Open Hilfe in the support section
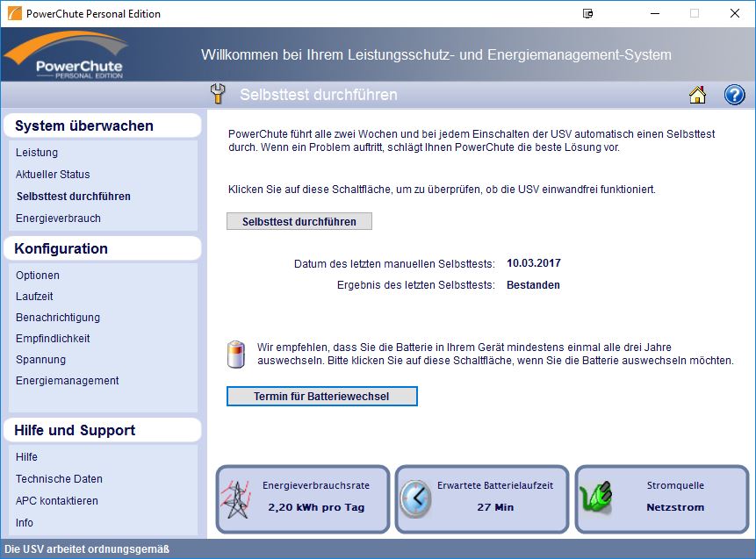Viewport: 756px width, 559px height. click(x=26, y=457)
